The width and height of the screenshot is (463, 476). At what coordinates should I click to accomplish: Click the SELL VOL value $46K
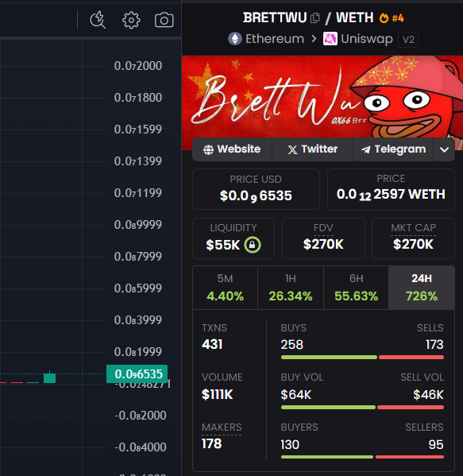point(428,395)
